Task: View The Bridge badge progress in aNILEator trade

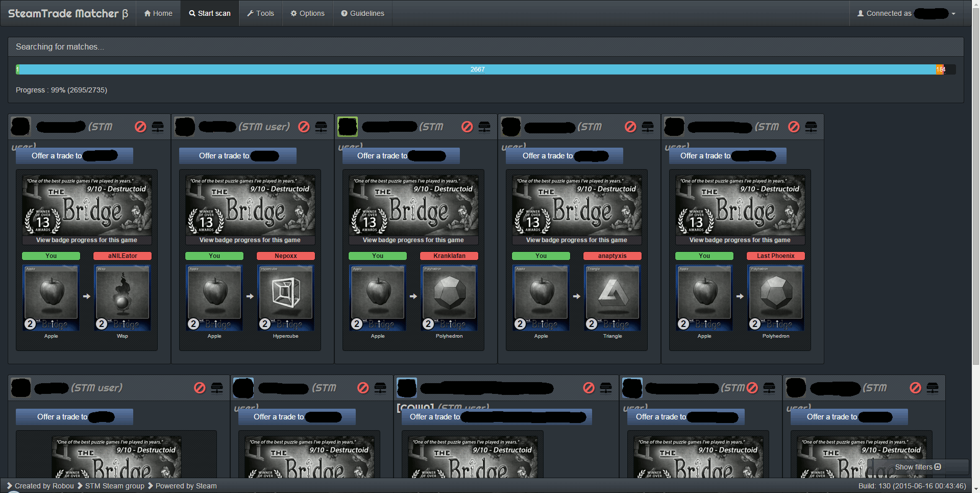Action: click(x=87, y=240)
